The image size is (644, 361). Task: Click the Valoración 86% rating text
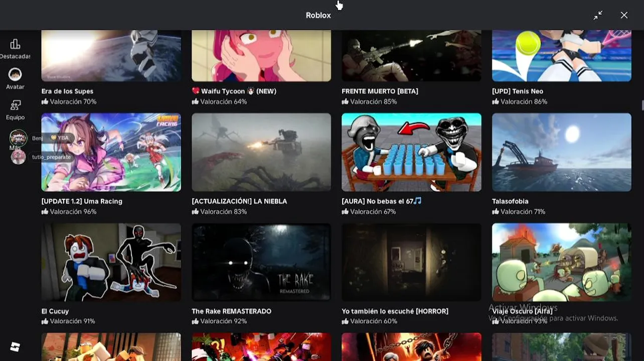point(524,101)
